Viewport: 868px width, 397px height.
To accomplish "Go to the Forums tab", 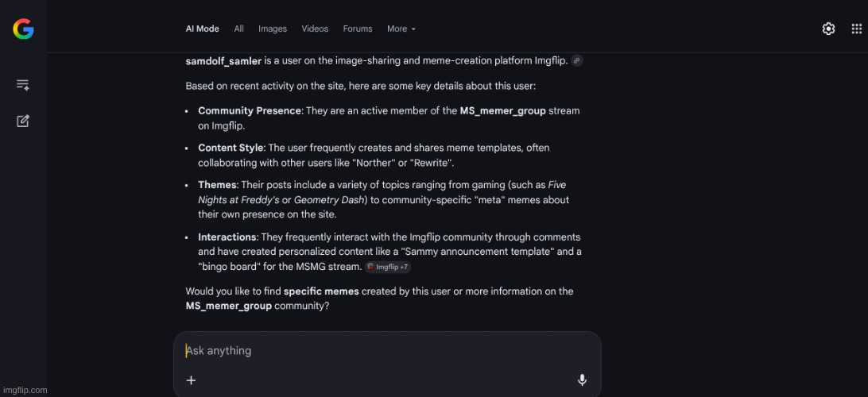I will pos(357,29).
